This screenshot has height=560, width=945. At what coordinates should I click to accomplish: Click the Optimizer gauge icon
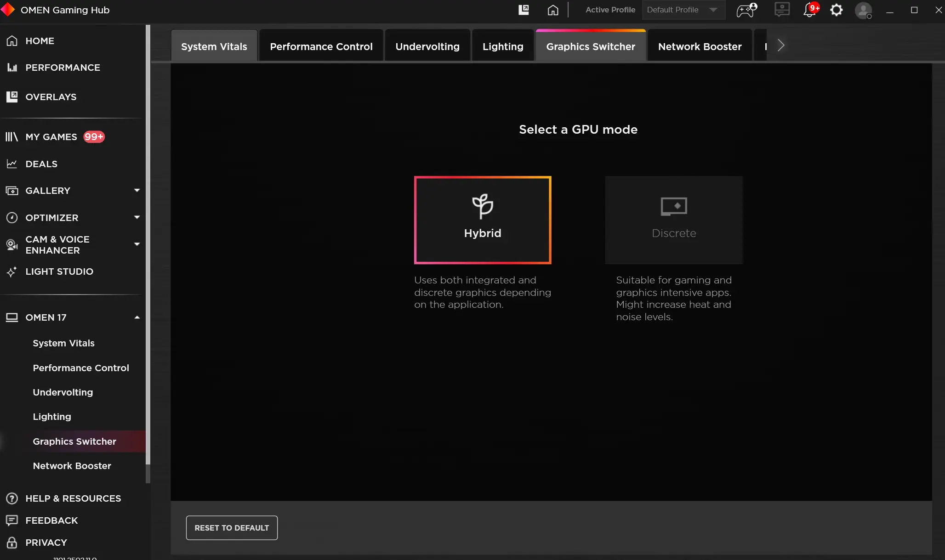(12, 217)
